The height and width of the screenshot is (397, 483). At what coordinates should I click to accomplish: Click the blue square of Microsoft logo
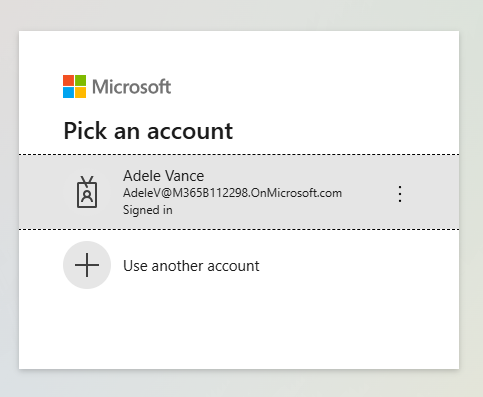coord(68,93)
